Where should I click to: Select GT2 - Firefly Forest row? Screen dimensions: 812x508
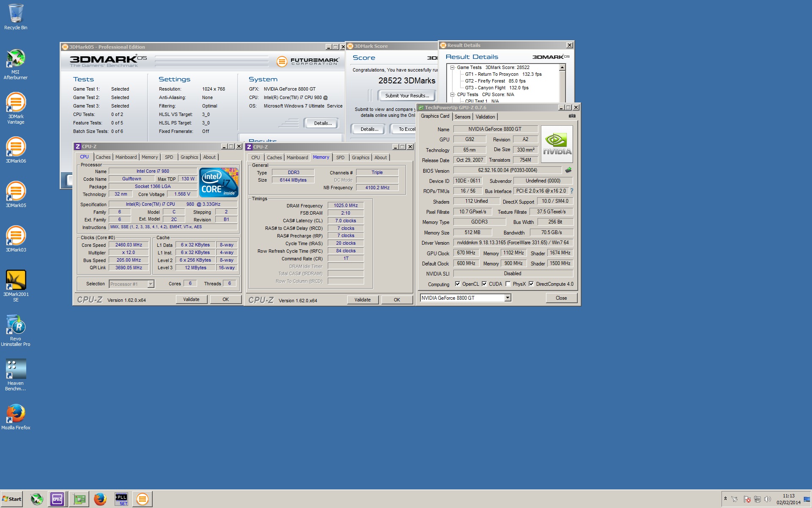click(x=495, y=81)
